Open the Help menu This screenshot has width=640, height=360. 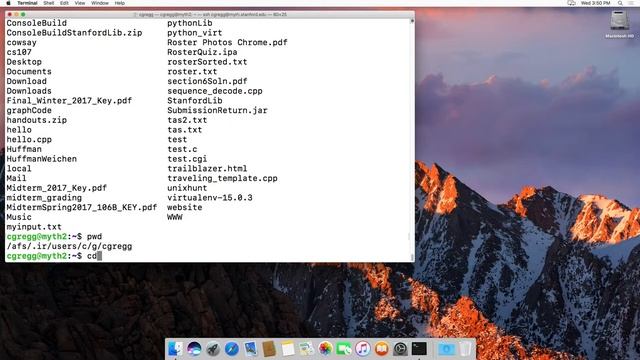pyautogui.click(x=120, y=3)
